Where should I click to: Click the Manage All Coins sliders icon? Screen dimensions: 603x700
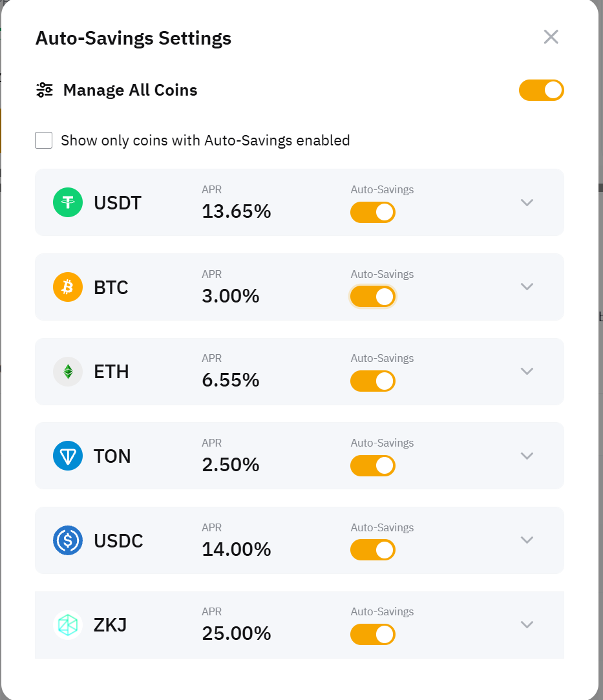tap(44, 90)
